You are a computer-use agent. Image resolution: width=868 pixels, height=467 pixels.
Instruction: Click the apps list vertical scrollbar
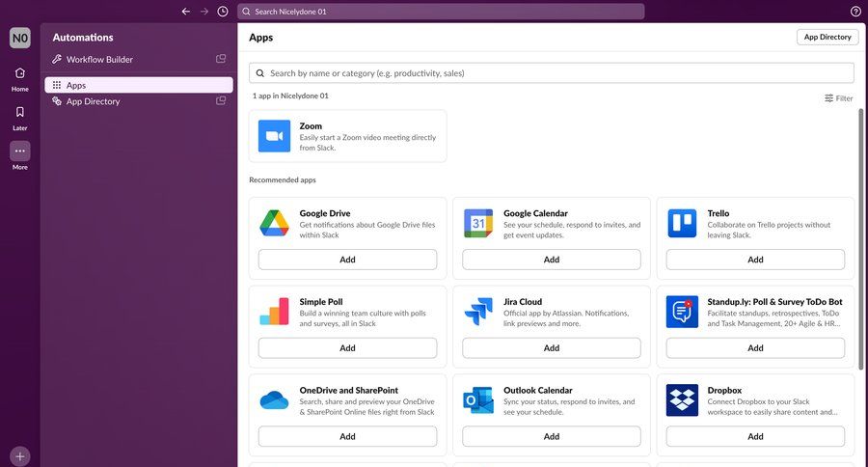point(861,239)
